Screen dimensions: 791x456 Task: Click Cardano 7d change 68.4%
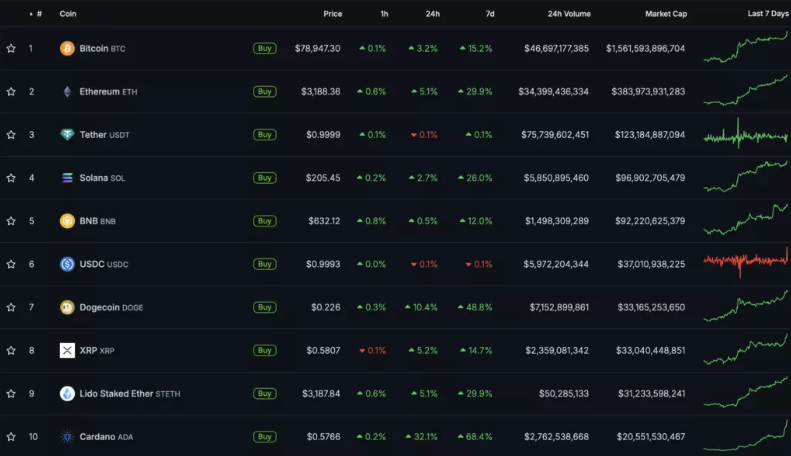[x=475, y=436]
